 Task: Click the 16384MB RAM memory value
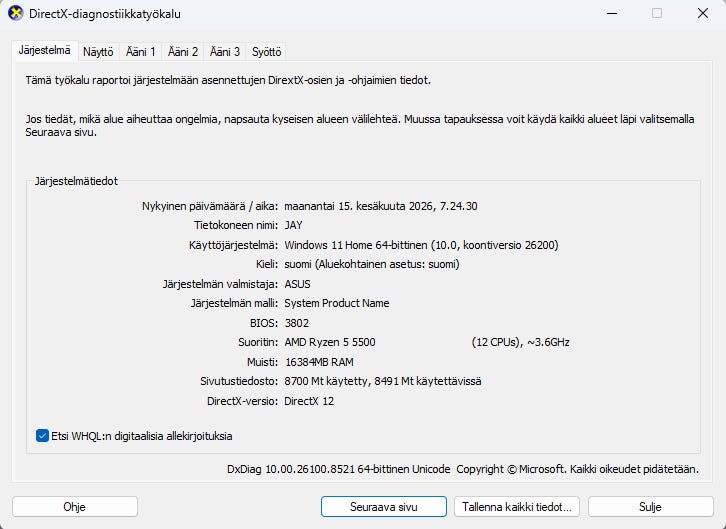point(319,362)
